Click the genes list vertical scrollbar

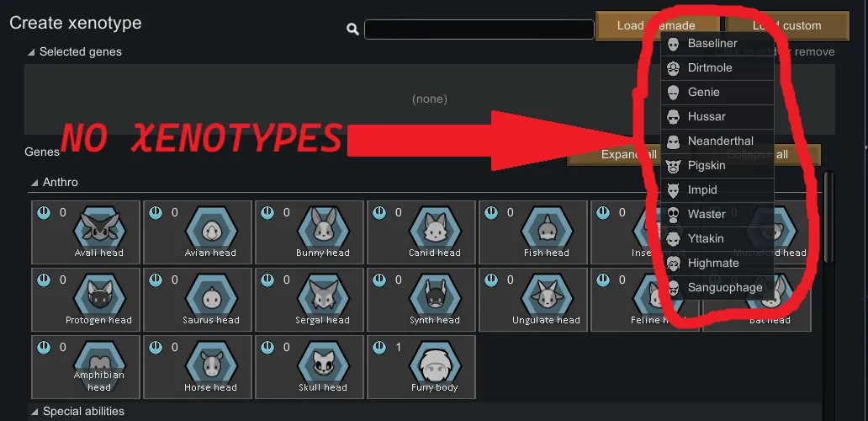coord(828,216)
